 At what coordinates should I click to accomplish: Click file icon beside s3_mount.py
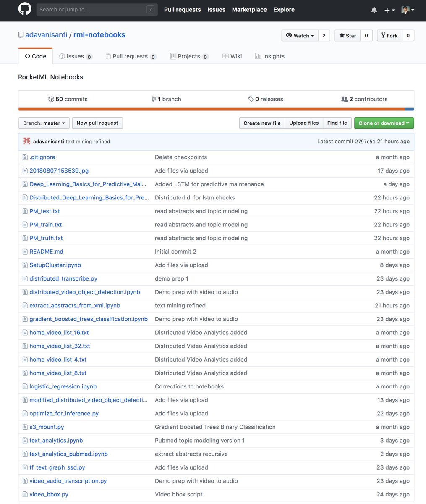(x=25, y=427)
